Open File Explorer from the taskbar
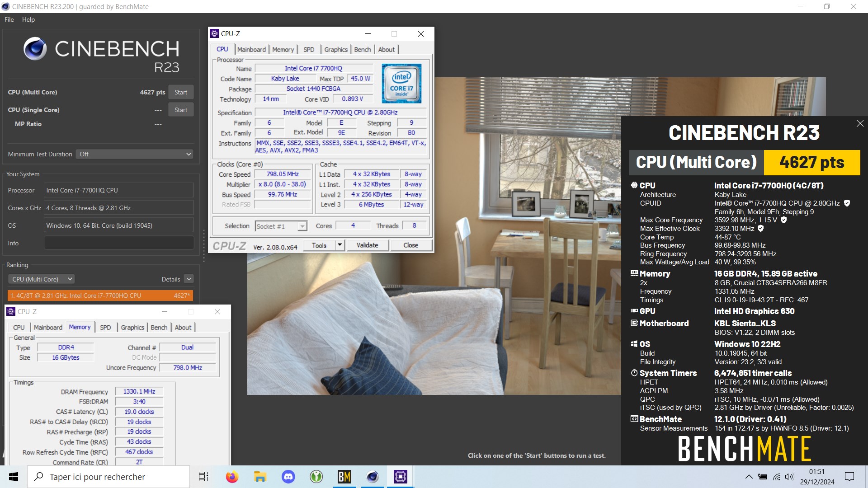Viewport: 868px width, 488px height. pos(260,477)
